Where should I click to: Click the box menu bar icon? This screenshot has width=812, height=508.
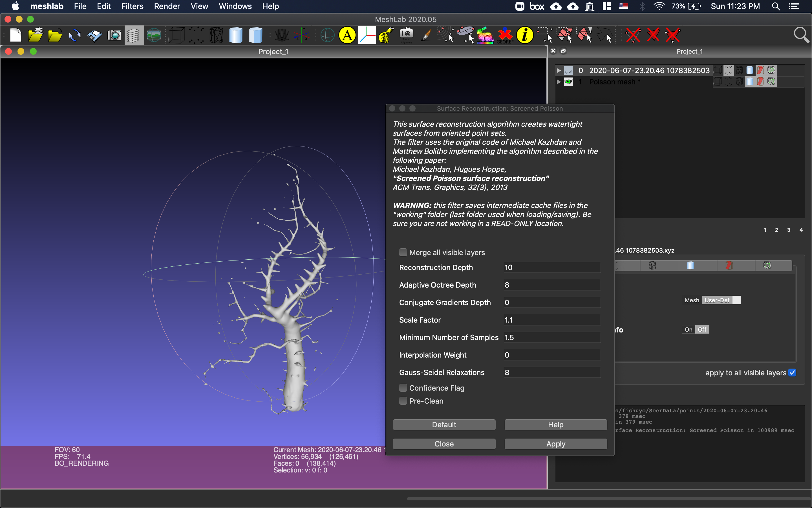537,6
